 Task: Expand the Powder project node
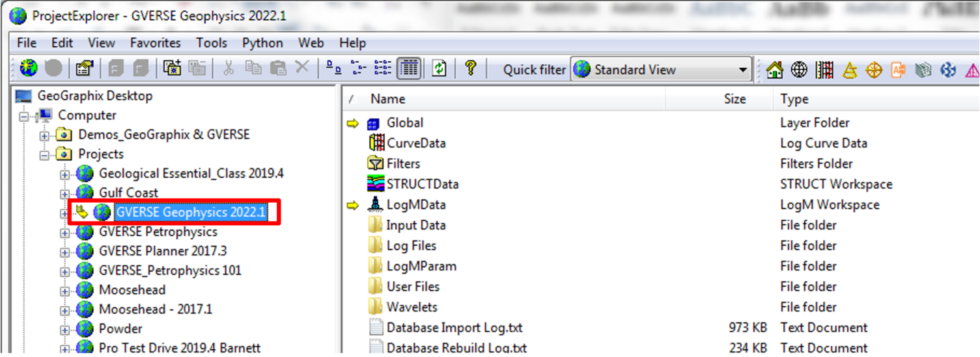point(65,330)
